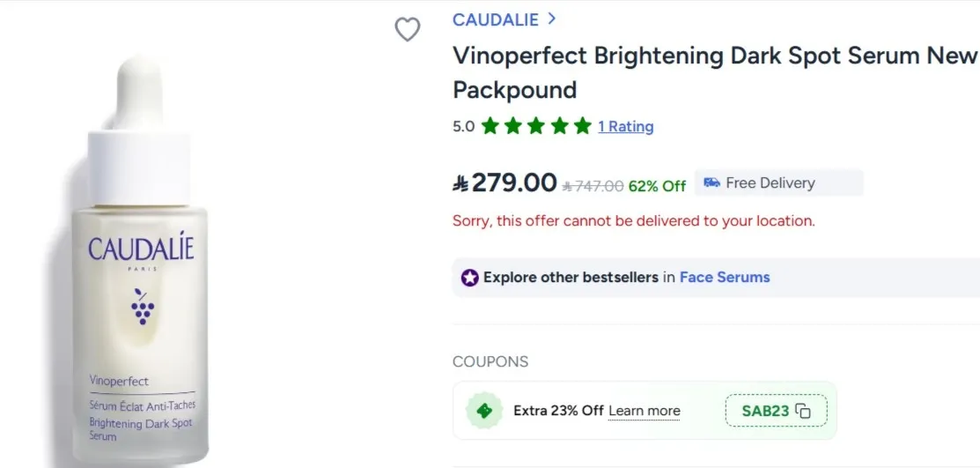Click the Free Delivery label text
The image size is (980, 468).
(770, 183)
